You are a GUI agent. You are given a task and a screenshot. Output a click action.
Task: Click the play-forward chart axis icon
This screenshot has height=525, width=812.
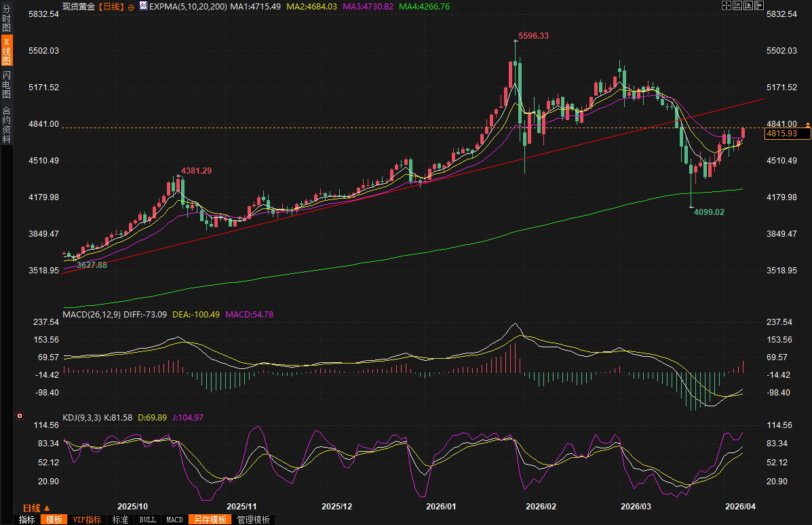tap(747, 5)
